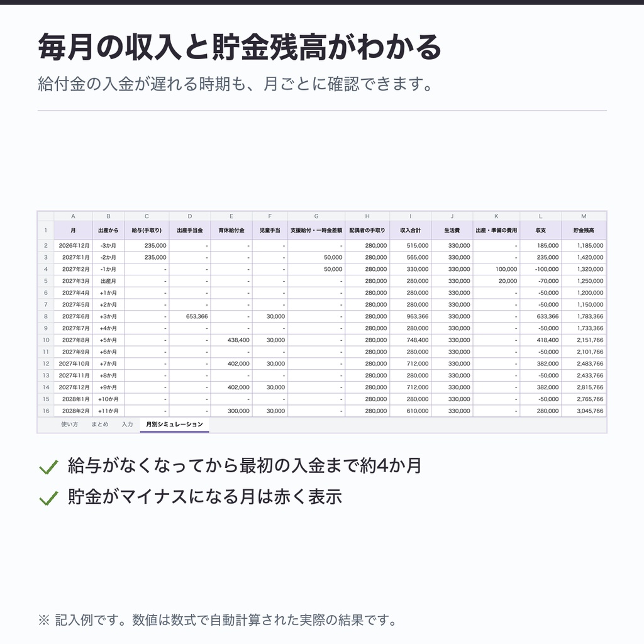Click the 育休給付金 header cell
This screenshot has width=644, height=644.
click(231, 230)
